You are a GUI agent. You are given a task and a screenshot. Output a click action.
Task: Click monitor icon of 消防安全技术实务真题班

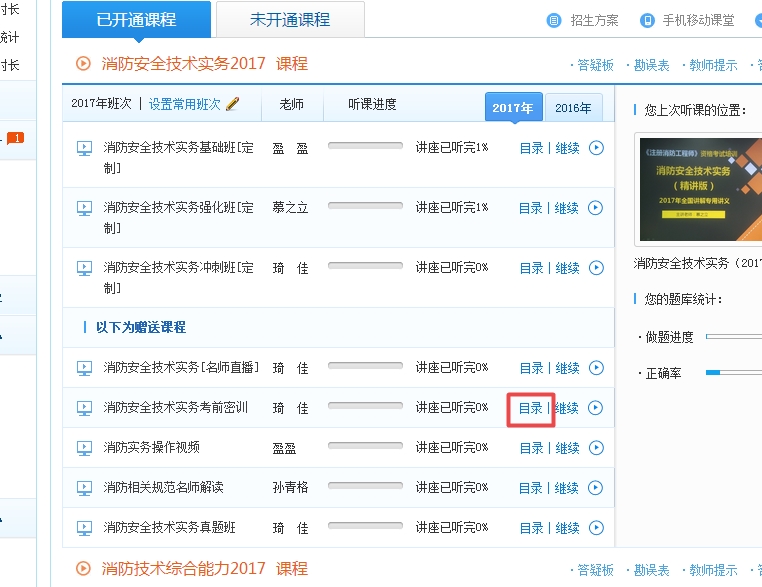point(84,528)
